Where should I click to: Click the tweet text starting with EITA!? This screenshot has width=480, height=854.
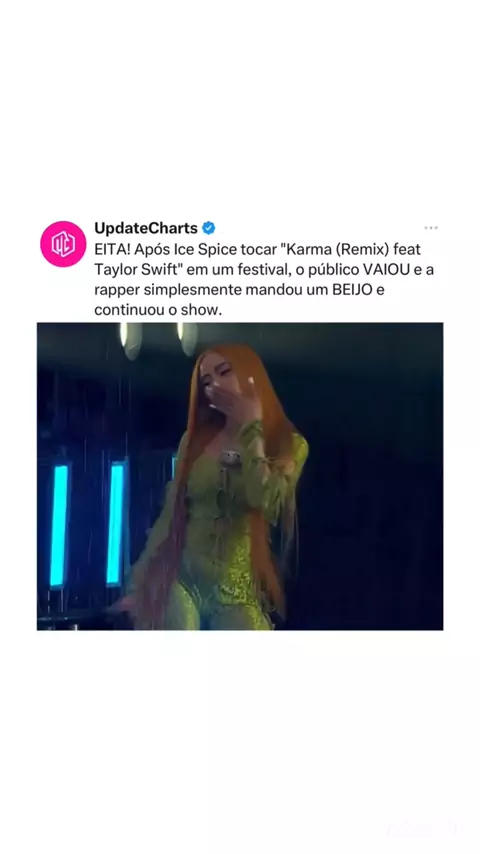264,279
